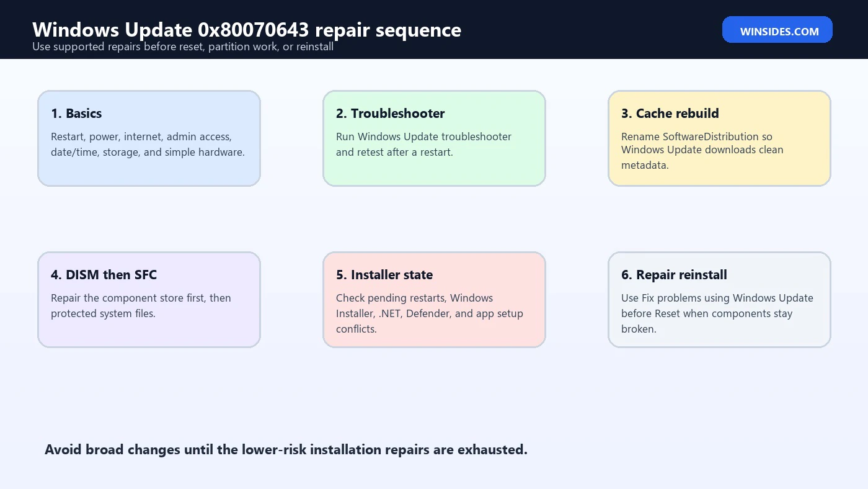
Task: Select the 6. Repair reinstall card heading
Action: point(674,275)
